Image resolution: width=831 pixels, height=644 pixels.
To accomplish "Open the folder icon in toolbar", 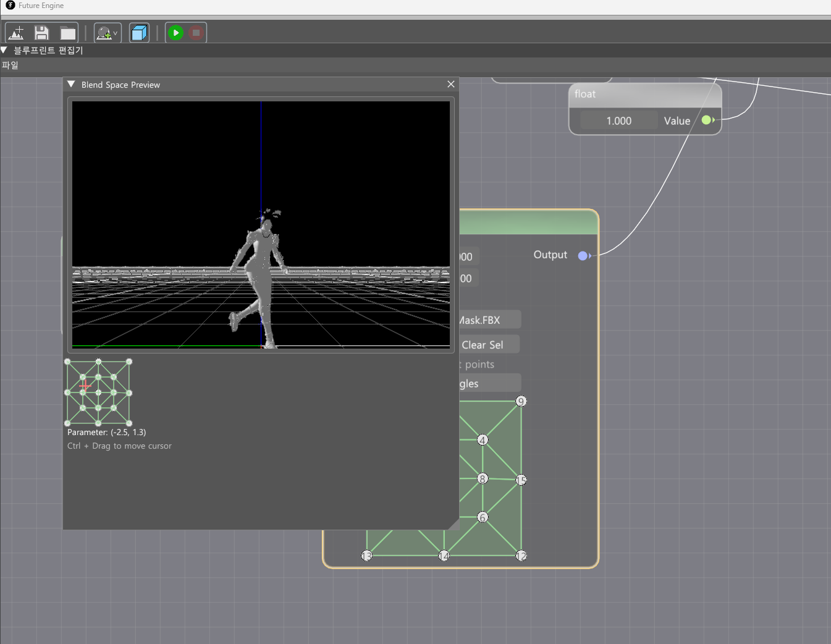I will pyautogui.click(x=67, y=33).
